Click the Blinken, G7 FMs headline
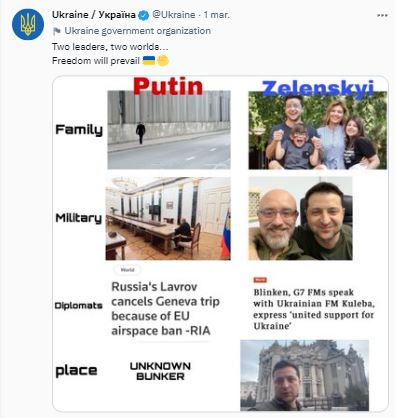The image size is (395, 418). [314, 309]
